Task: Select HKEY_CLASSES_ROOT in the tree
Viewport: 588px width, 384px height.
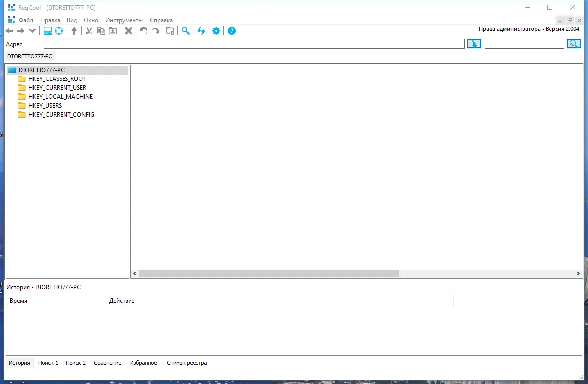Action: 57,79
